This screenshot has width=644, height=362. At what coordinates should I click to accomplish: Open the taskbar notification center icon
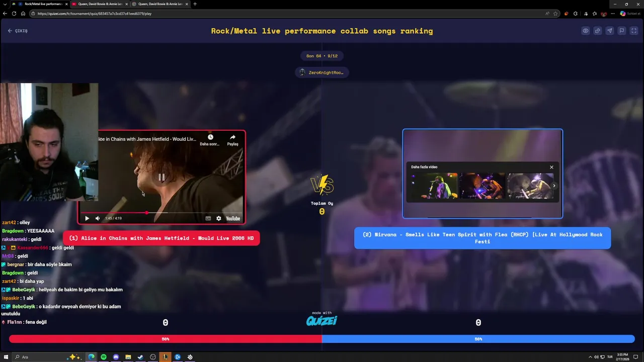[635, 357]
